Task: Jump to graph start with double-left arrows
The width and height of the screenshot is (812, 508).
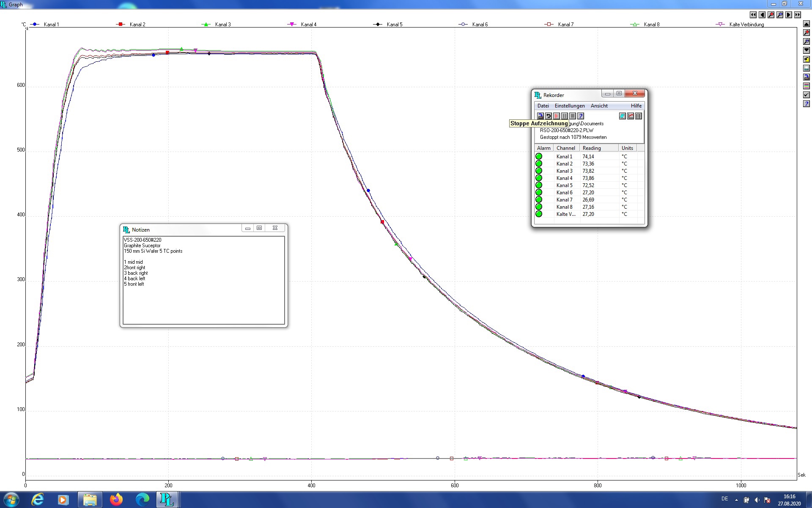Action: [x=753, y=15]
